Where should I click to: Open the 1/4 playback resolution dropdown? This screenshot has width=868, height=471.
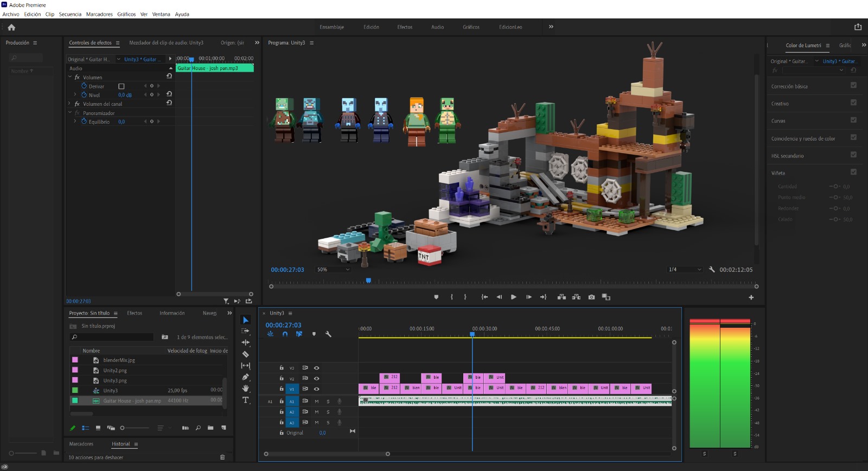click(x=685, y=269)
